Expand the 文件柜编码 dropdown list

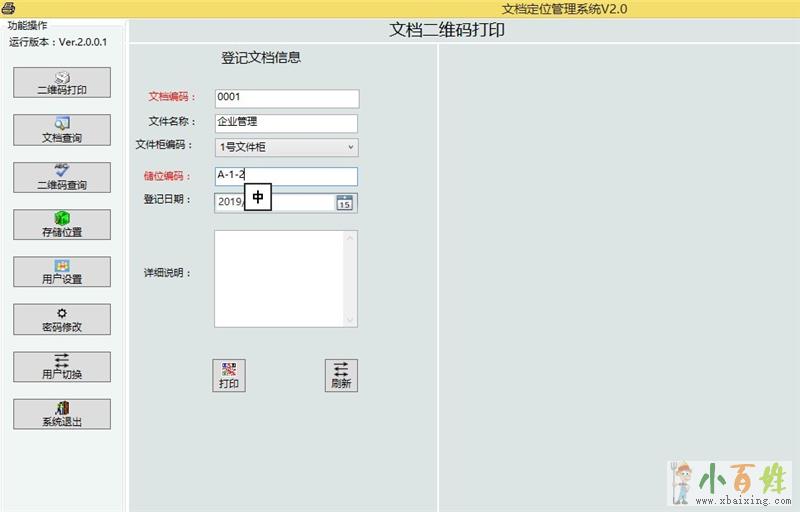point(350,147)
